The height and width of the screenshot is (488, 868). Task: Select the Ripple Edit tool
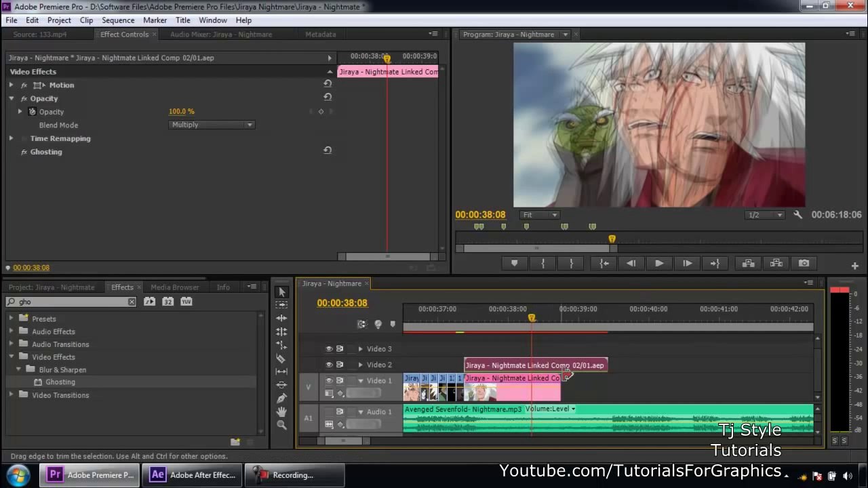(x=281, y=318)
